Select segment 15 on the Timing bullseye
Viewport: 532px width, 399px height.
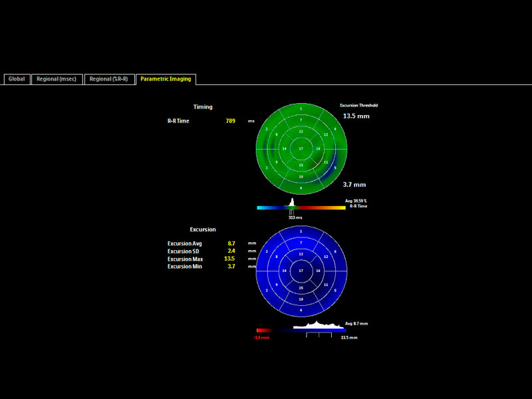click(x=301, y=165)
